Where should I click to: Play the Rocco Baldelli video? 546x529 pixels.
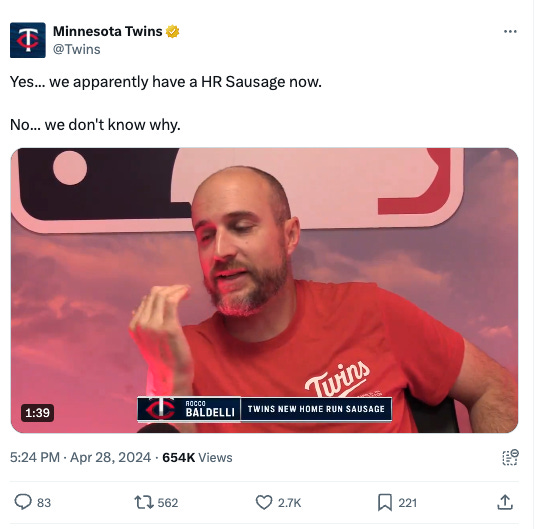(265, 290)
